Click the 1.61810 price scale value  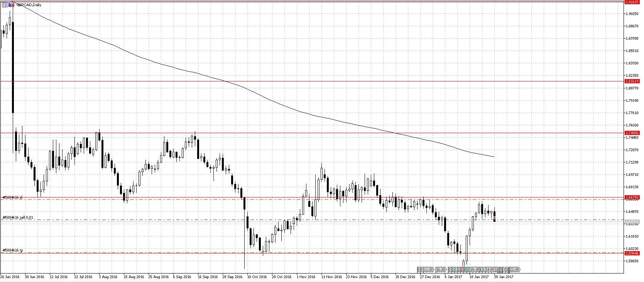tap(632, 236)
